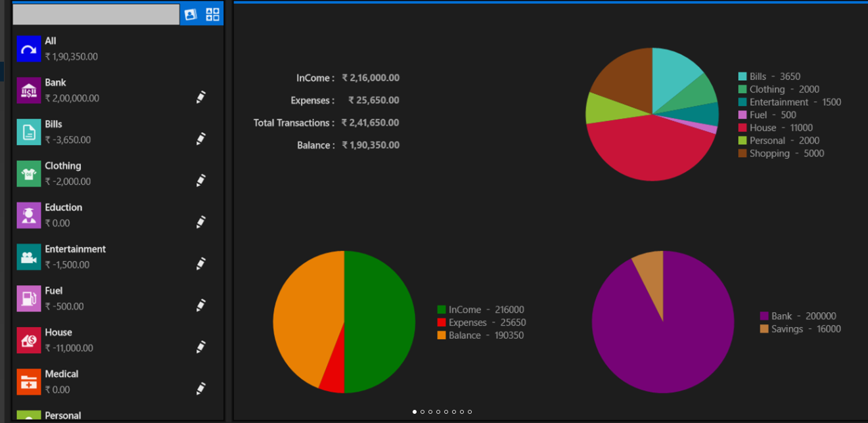Screen dimensions: 868x423
Task: Click the Entertainment - 1500 legend entry
Action: 790,102
